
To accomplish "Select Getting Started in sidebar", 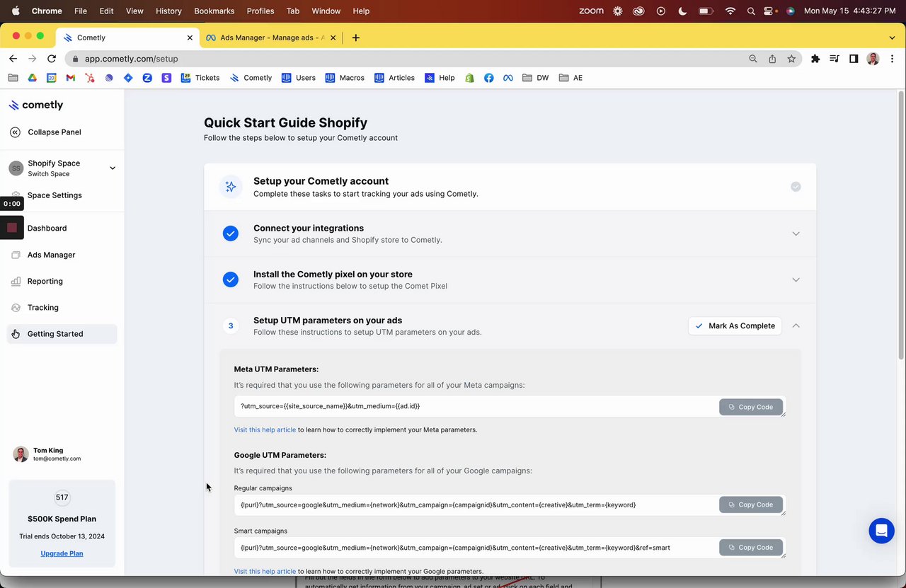I will tap(62, 334).
